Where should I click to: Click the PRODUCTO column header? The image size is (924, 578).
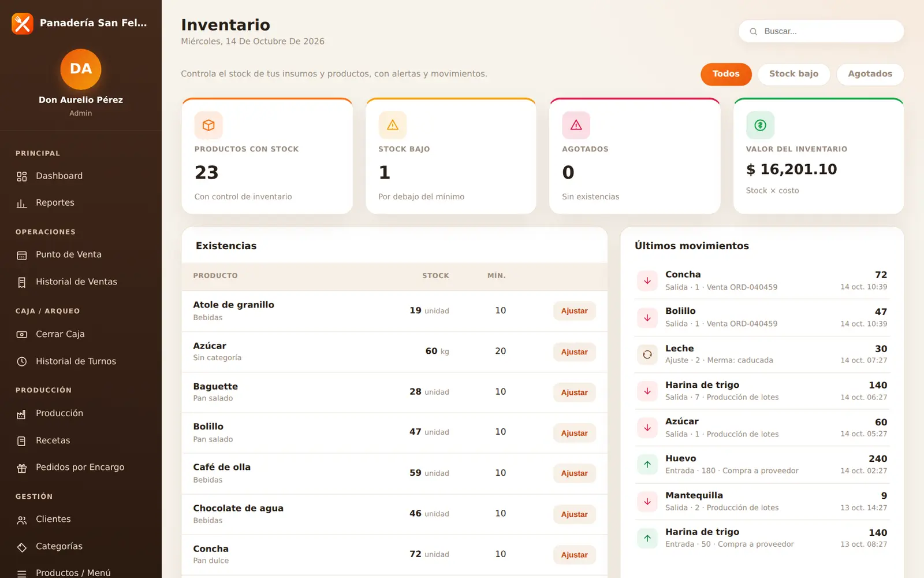click(215, 276)
